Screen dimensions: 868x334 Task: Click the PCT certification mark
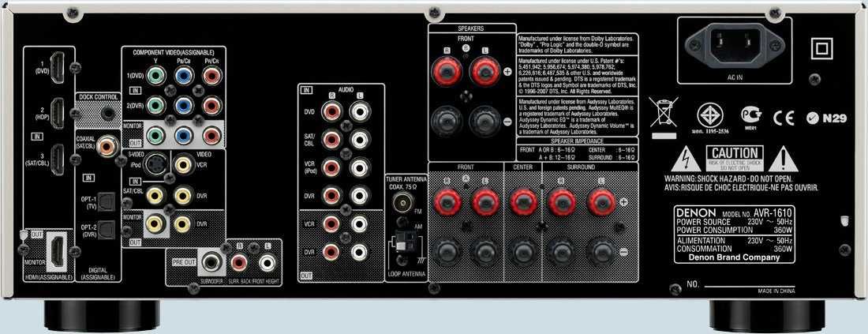(751, 115)
